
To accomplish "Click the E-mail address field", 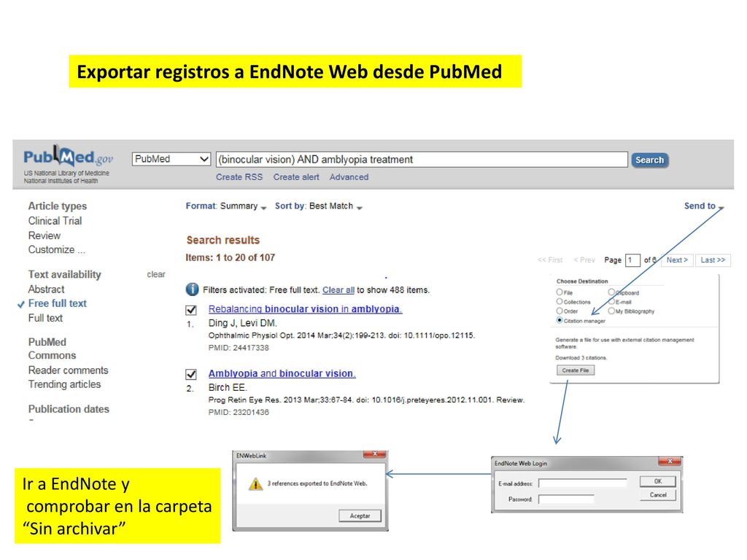I will click(582, 483).
